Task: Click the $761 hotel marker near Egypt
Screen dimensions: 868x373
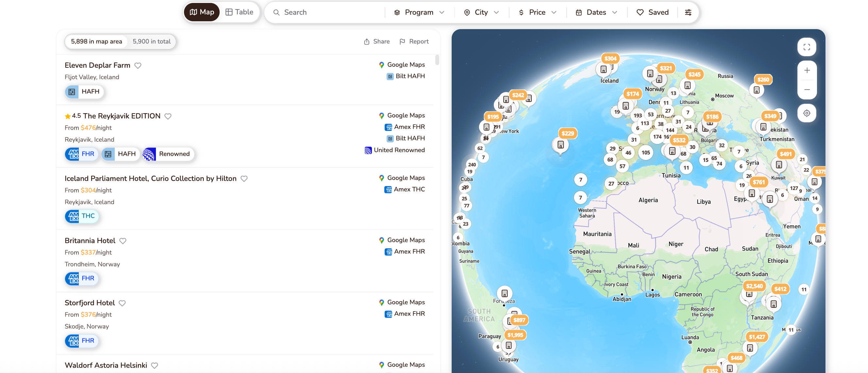Action: coord(759,183)
